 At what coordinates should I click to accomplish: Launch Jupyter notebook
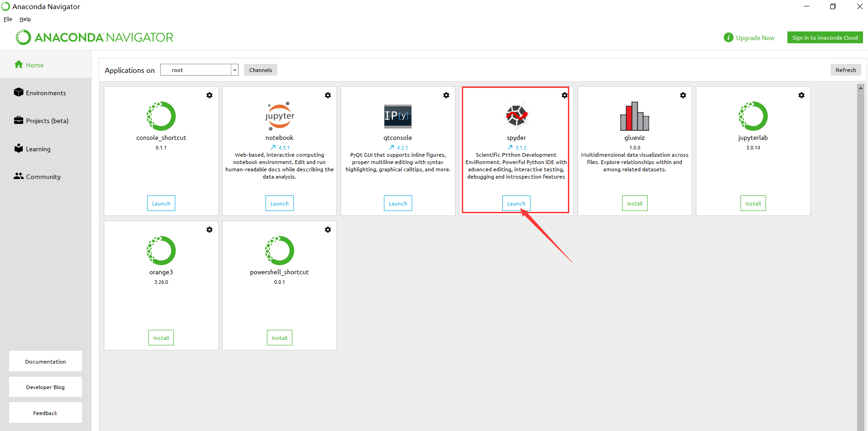(x=280, y=203)
